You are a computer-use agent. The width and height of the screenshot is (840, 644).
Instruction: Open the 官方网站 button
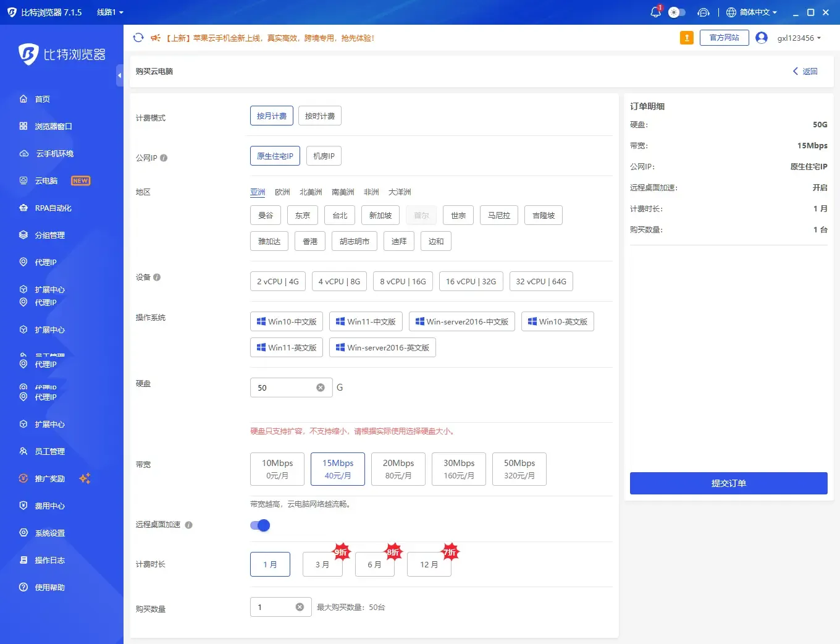[x=724, y=38]
